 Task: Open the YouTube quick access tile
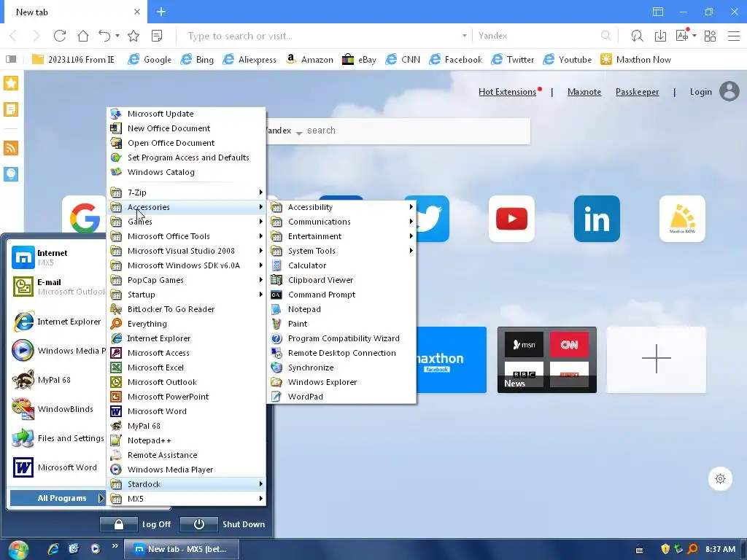[x=511, y=219]
